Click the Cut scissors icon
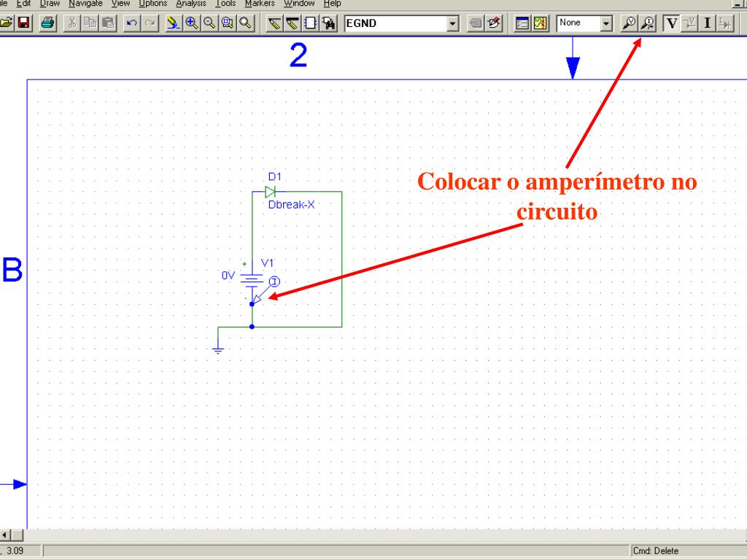The image size is (747, 560). [x=72, y=23]
